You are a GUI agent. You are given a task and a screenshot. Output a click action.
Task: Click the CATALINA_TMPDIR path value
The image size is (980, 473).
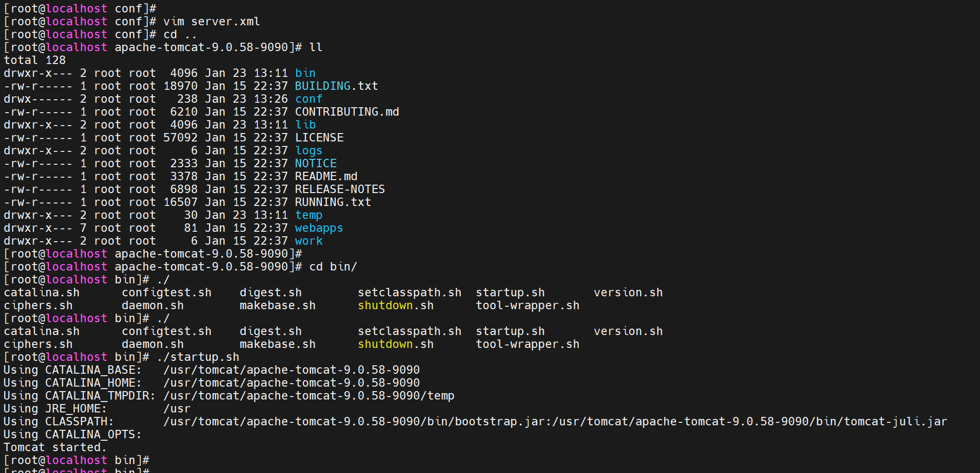(308, 396)
